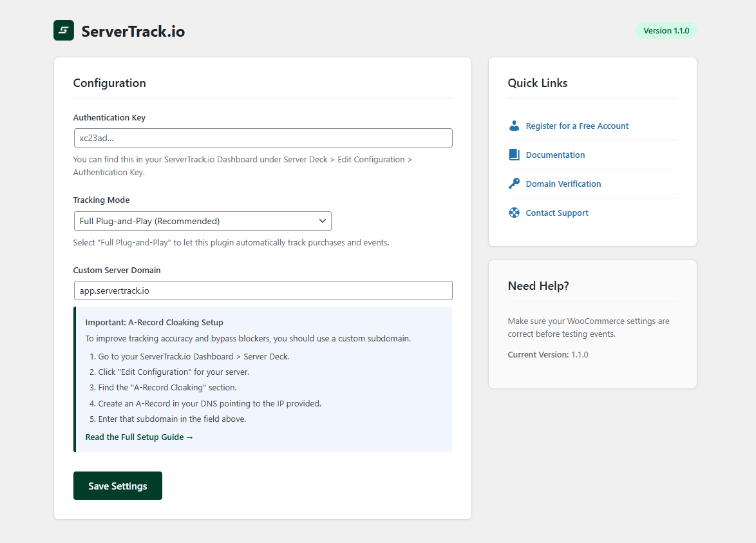Click the lifebuoy icon beside Contact Support
Screen dimensions: 756x543
pyautogui.click(x=514, y=213)
